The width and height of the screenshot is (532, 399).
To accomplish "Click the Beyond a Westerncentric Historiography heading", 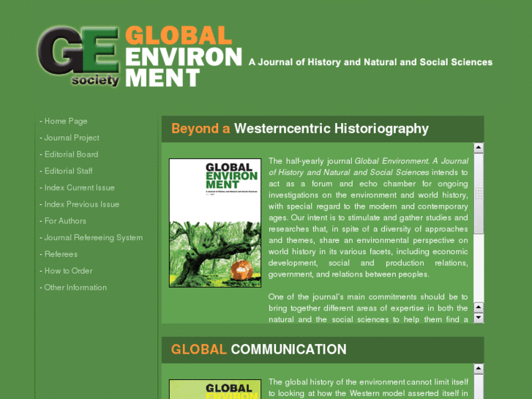I will pyautogui.click(x=300, y=129).
